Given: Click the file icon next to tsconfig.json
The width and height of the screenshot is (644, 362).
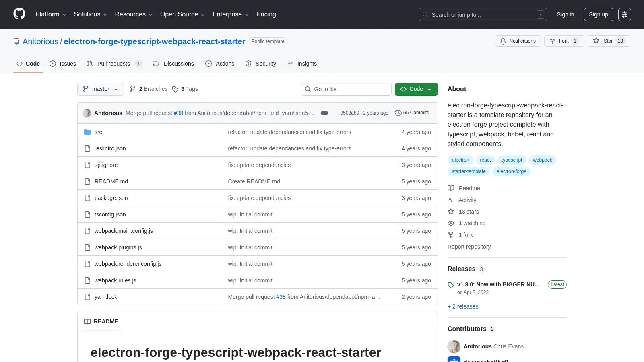Looking at the screenshot, I should 87,214.
